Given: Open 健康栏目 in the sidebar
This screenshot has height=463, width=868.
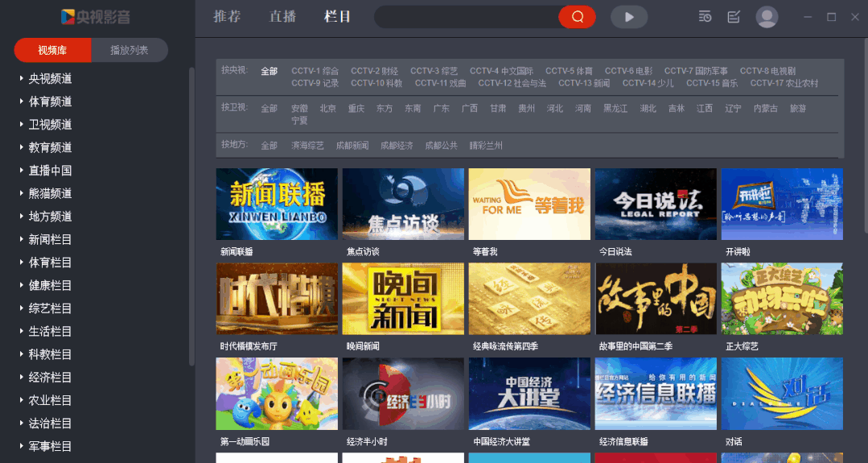Looking at the screenshot, I should [x=51, y=285].
